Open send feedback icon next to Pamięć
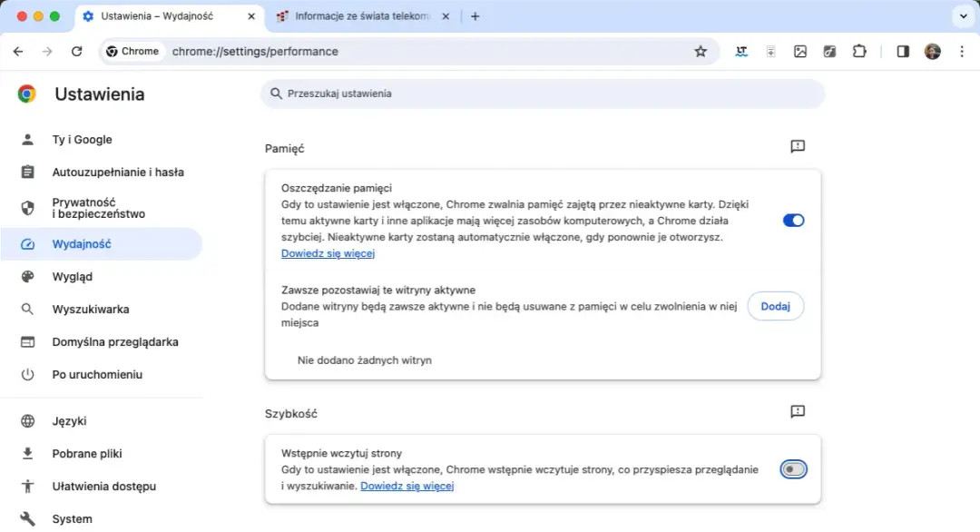This screenshot has height=532, width=980. (798, 146)
